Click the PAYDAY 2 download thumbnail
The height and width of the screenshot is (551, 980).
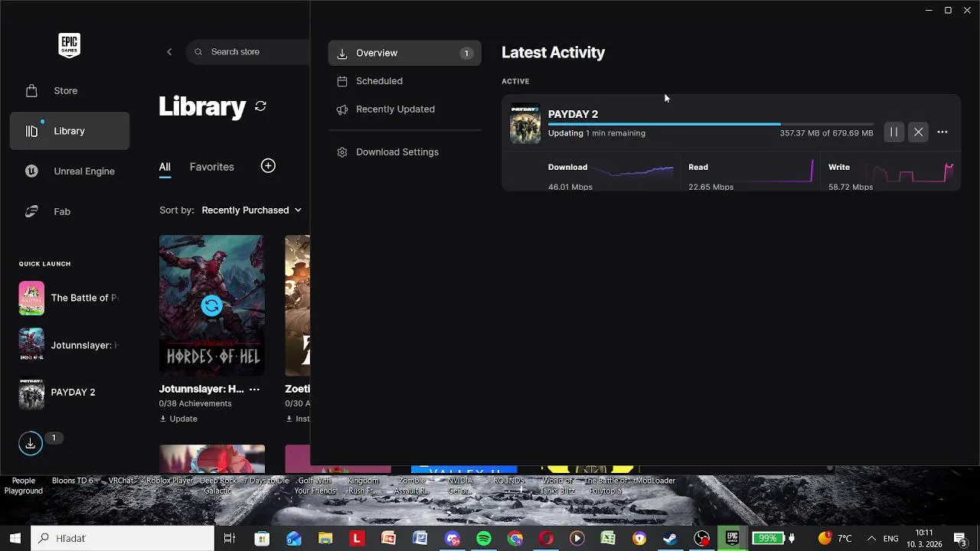coord(525,123)
